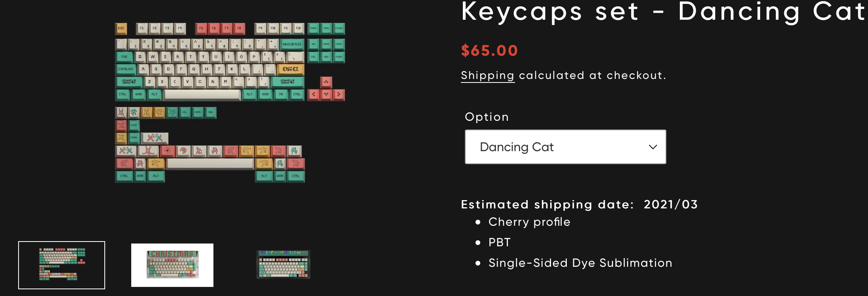868x296 pixels.
Task: Click the chevron arrow in the Option selector
Action: pos(653,147)
